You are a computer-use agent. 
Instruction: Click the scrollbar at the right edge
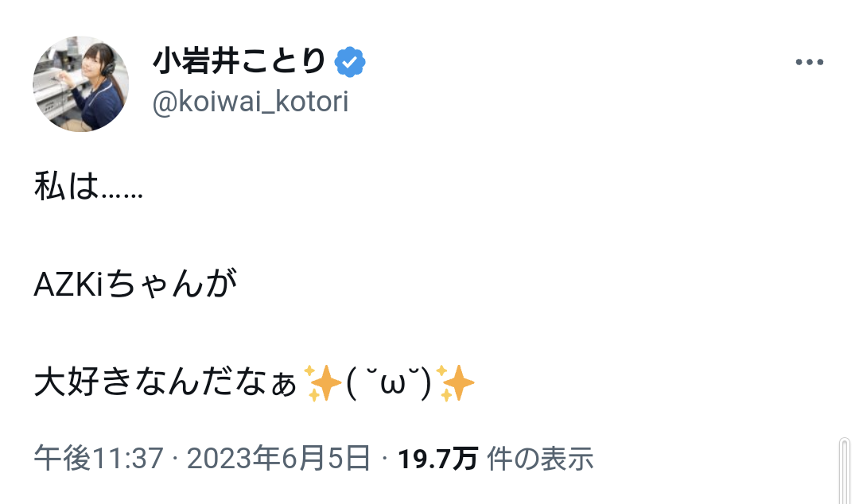pyautogui.click(x=845, y=469)
